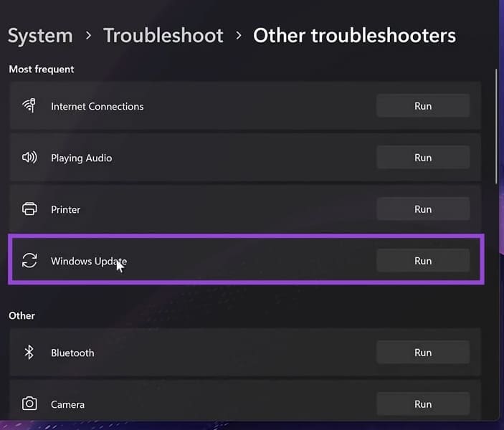Image resolution: width=504 pixels, height=430 pixels.
Task: Start the Windows Update troubleshooter with Run
Action: tap(423, 261)
